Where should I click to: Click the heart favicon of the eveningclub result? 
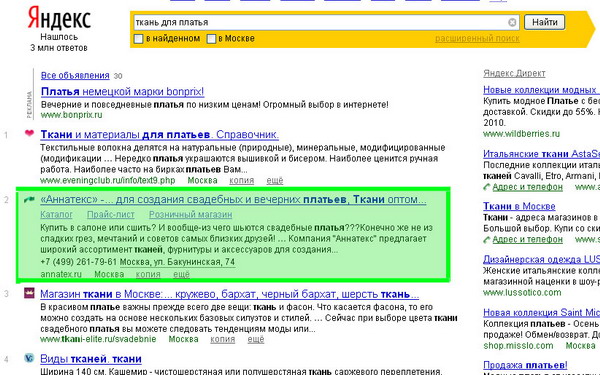pos(29,133)
